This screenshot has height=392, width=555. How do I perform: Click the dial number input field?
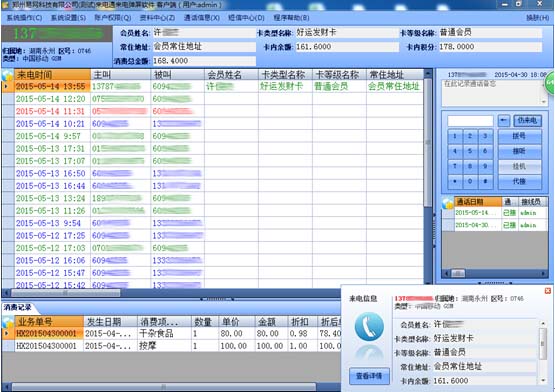click(x=470, y=121)
